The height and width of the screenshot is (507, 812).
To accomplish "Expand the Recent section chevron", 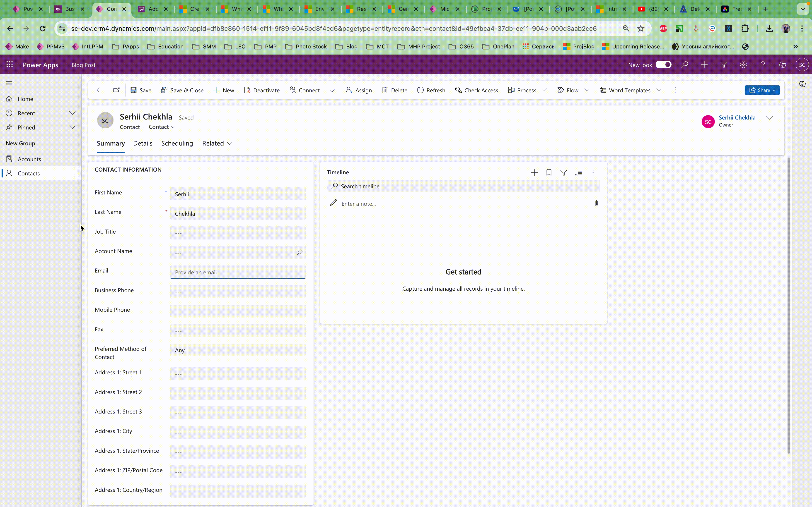I will 72,113.
